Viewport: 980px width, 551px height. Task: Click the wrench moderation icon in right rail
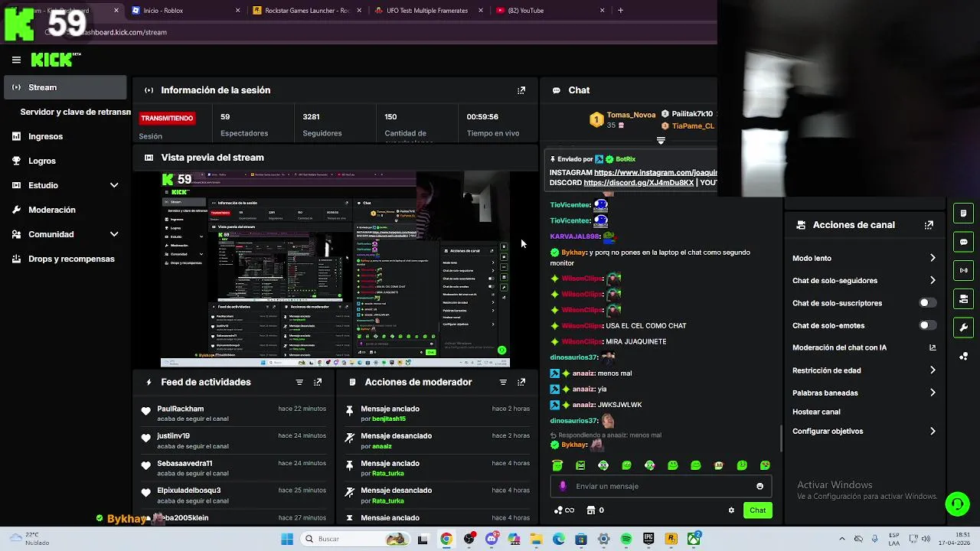click(x=963, y=328)
